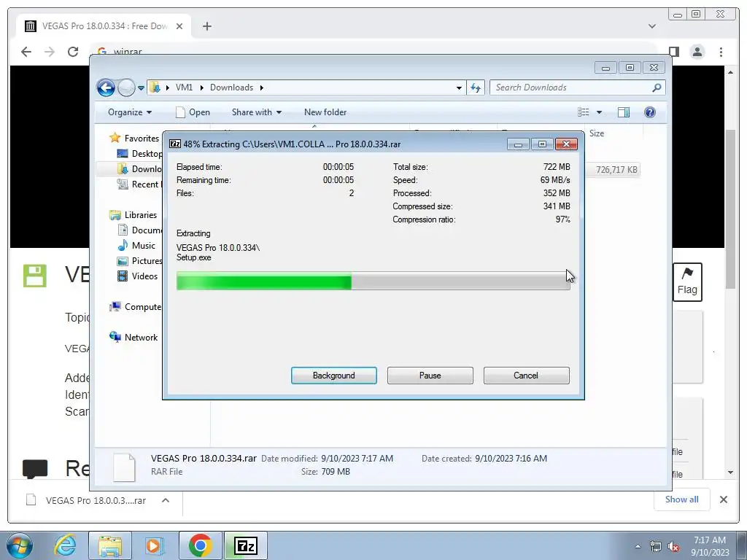Click the muted volume tray icon
Screen dimensions: 747x560
pos(673,547)
